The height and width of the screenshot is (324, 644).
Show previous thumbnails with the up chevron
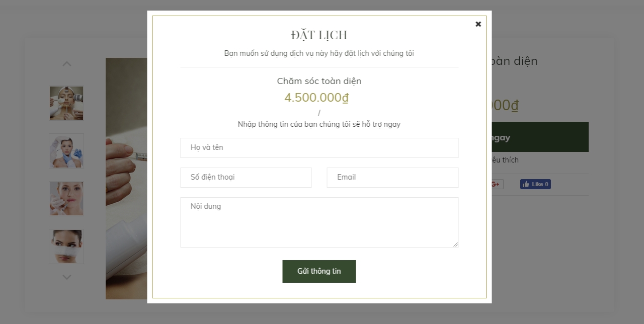[x=67, y=64]
